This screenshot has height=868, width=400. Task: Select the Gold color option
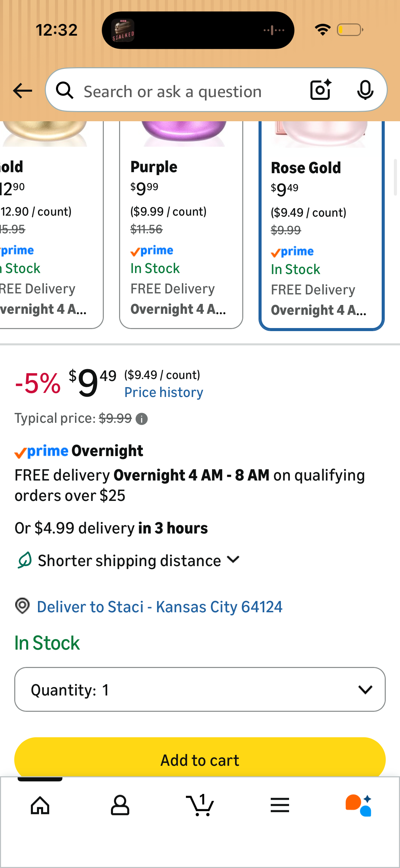pyautogui.click(x=51, y=224)
